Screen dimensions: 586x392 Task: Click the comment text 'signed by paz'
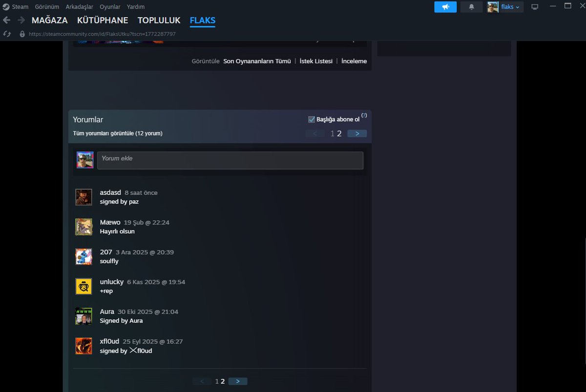coord(119,202)
